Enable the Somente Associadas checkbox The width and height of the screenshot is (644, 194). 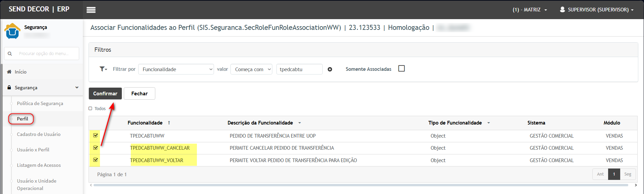[401, 68]
